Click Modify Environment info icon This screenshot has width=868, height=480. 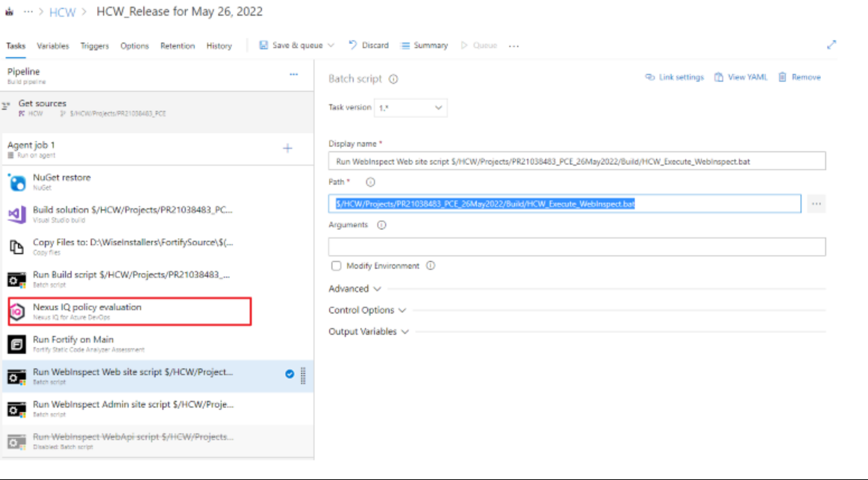(x=431, y=266)
